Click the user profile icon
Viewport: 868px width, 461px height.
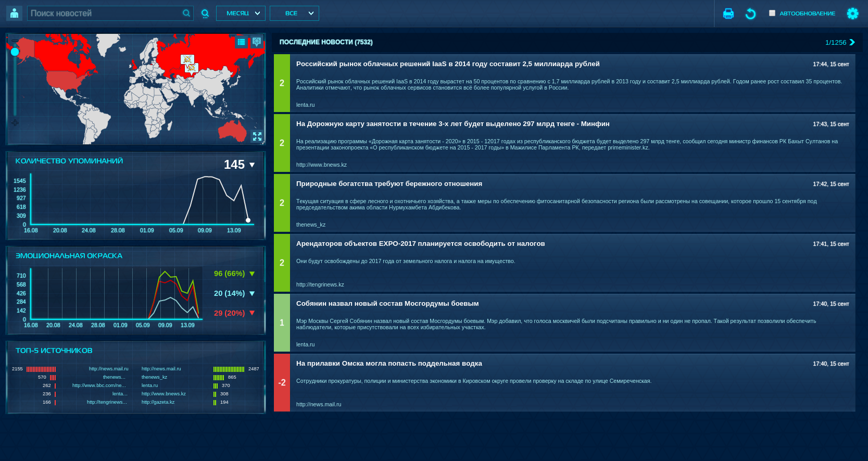click(x=14, y=14)
